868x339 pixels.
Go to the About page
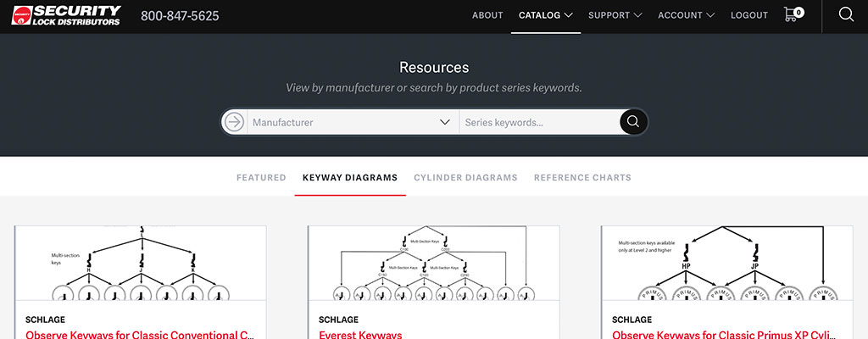[487, 15]
